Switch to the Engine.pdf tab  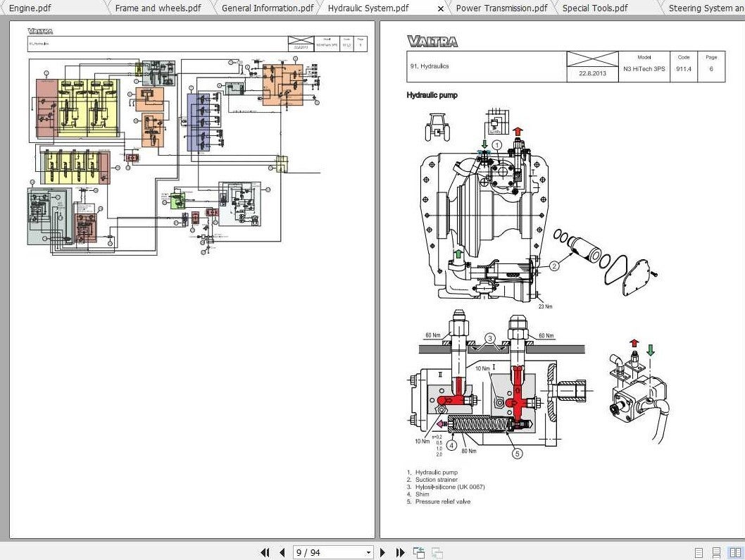(x=30, y=8)
